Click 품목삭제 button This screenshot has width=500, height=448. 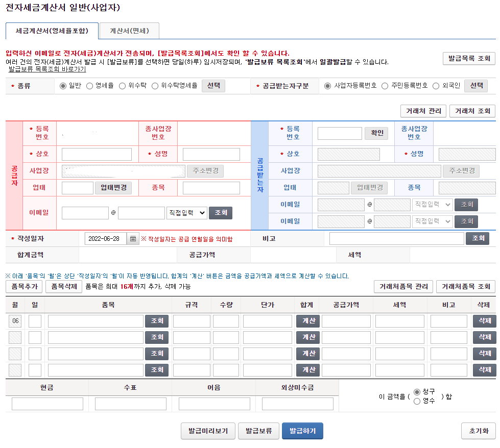(64, 286)
